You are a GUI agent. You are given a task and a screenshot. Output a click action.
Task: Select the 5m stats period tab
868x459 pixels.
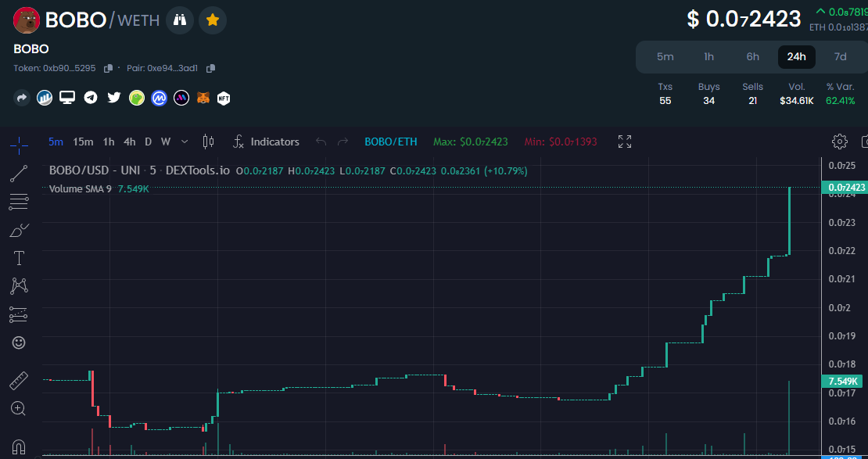pyautogui.click(x=665, y=56)
